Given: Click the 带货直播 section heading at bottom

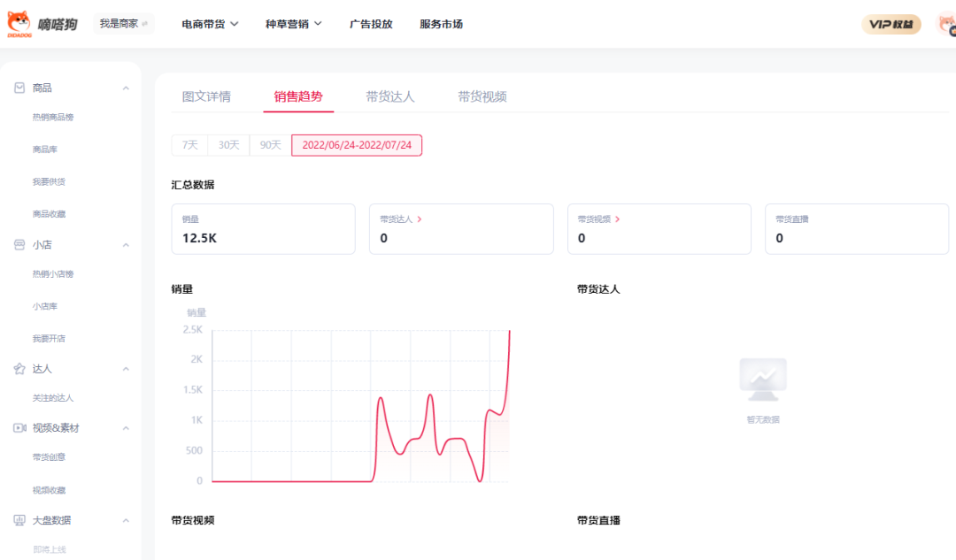Looking at the screenshot, I should pyautogui.click(x=598, y=520).
